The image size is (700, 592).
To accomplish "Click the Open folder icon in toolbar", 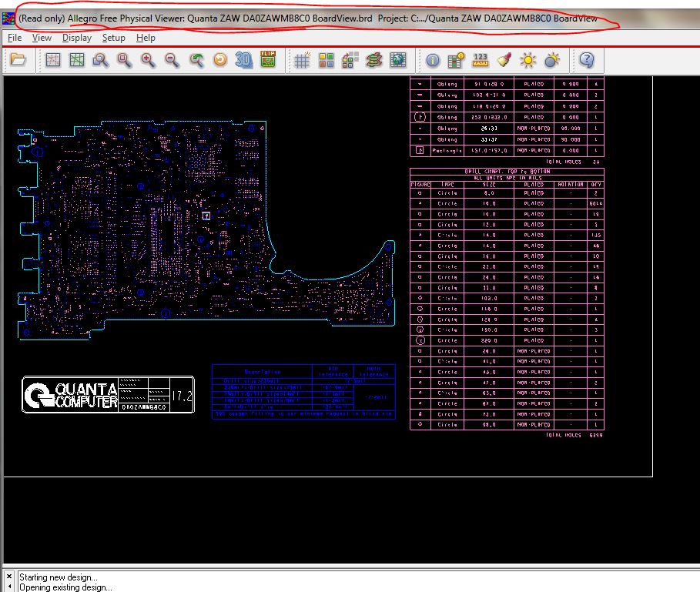I will tap(18, 59).
